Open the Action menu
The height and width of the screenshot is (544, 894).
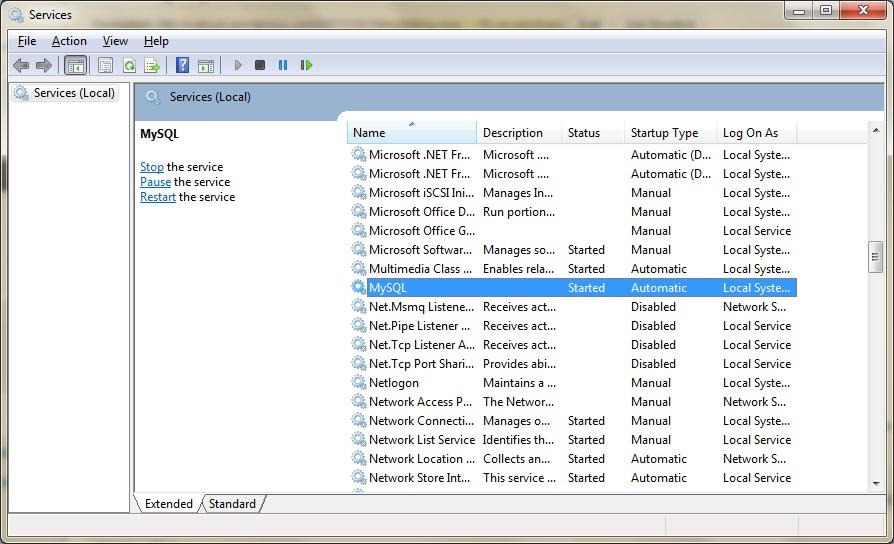click(x=69, y=41)
